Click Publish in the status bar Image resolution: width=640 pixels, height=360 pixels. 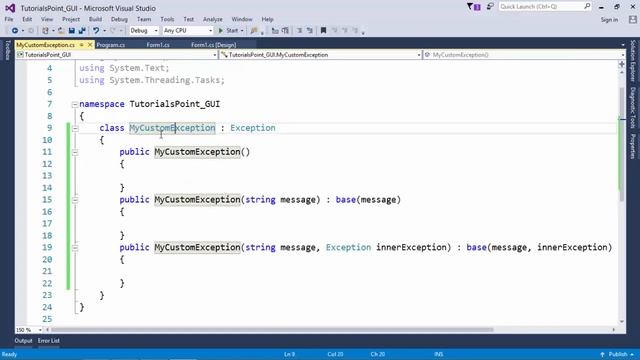[618, 354]
